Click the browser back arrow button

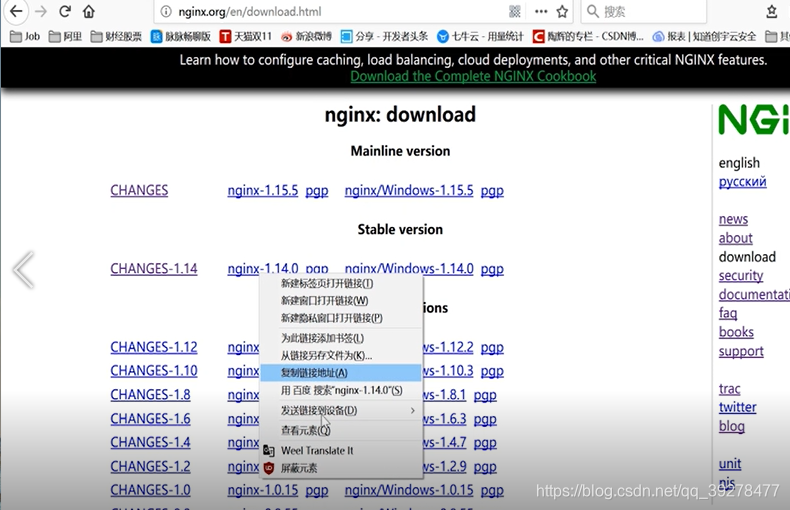point(16,11)
